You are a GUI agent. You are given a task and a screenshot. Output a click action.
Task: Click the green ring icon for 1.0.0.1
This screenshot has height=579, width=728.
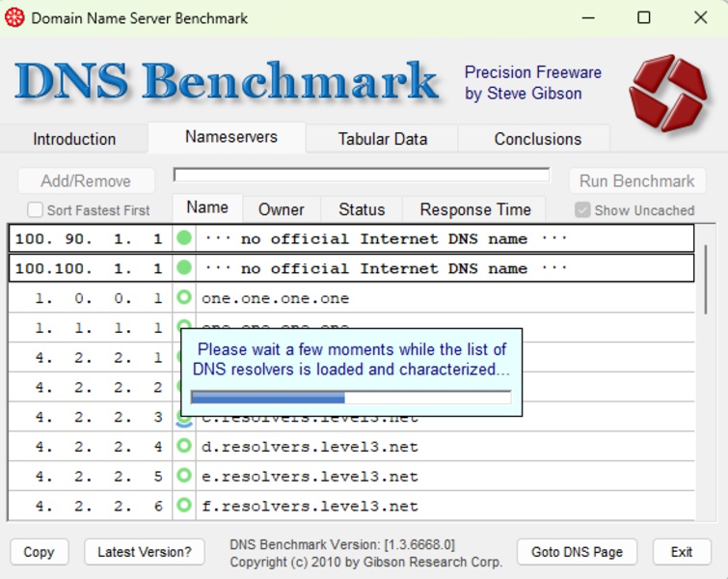coord(184,298)
